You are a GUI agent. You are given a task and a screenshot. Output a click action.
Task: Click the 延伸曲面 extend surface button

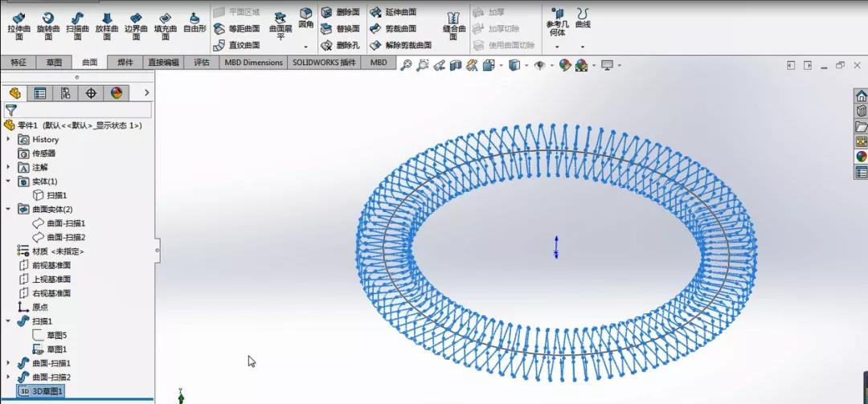coord(394,12)
